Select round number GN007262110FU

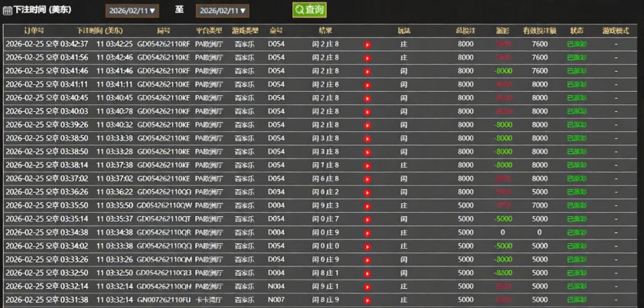(163, 300)
